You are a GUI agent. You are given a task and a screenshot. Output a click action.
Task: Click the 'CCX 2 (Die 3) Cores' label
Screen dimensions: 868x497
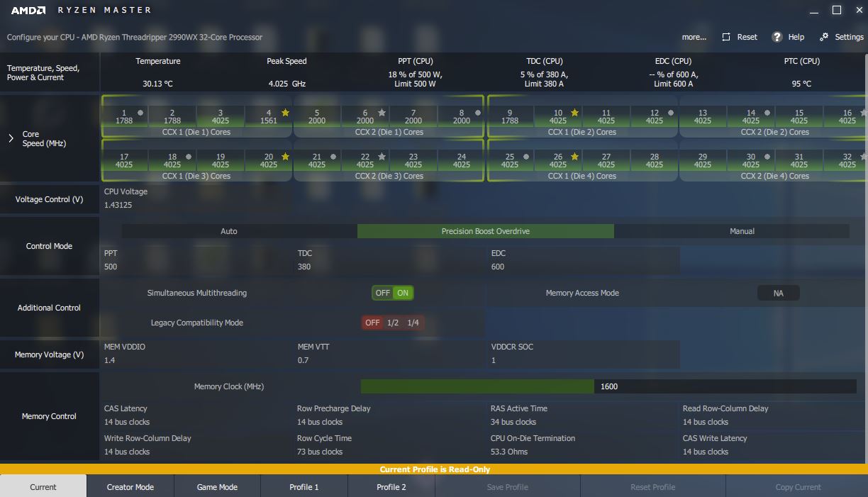[389, 176]
